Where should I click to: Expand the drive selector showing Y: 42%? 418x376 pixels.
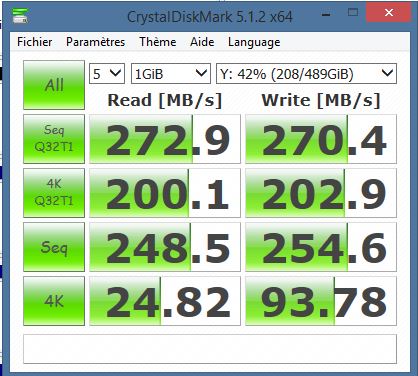(x=306, y=73)
